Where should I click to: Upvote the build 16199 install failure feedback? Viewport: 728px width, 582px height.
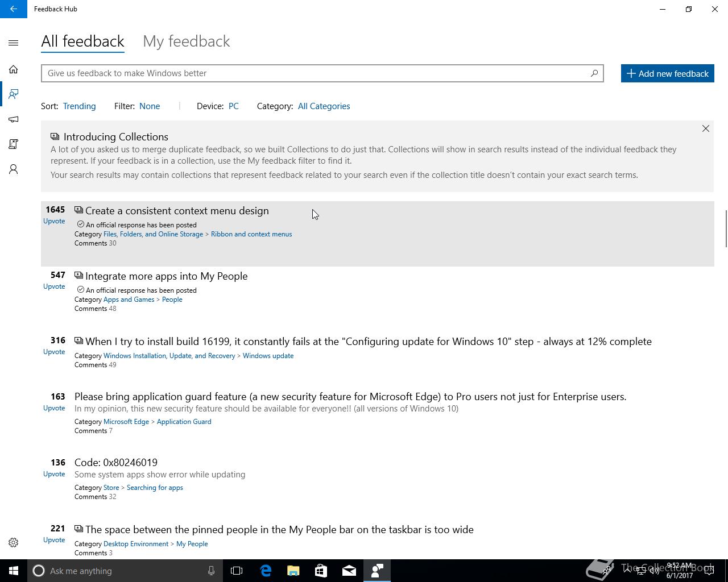pyautogui.click(x=54, y=352)
